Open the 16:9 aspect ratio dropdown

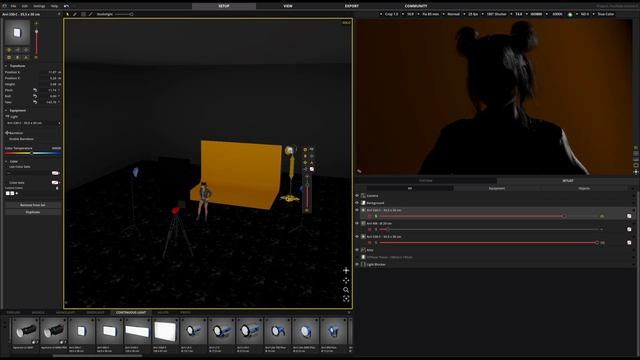(409, 14)
